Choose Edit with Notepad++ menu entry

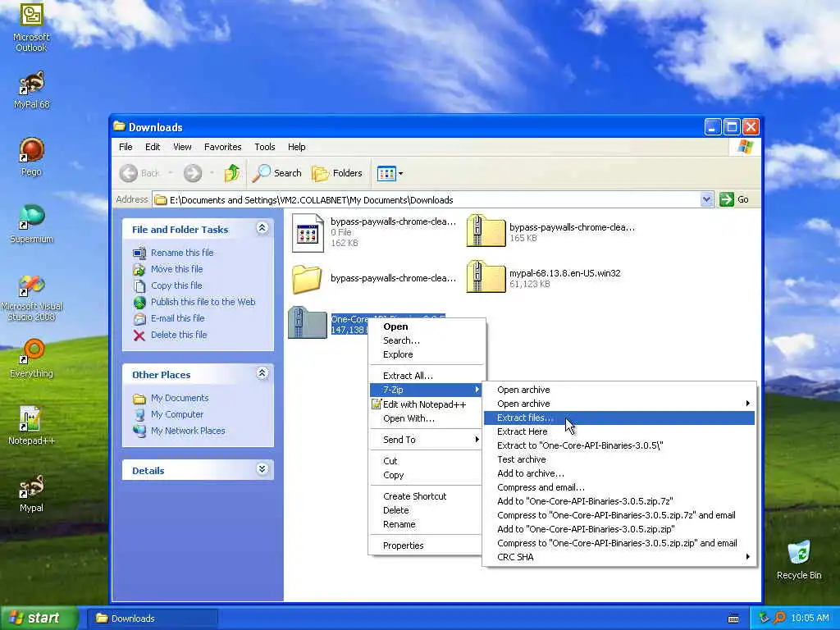pos(424,404)
